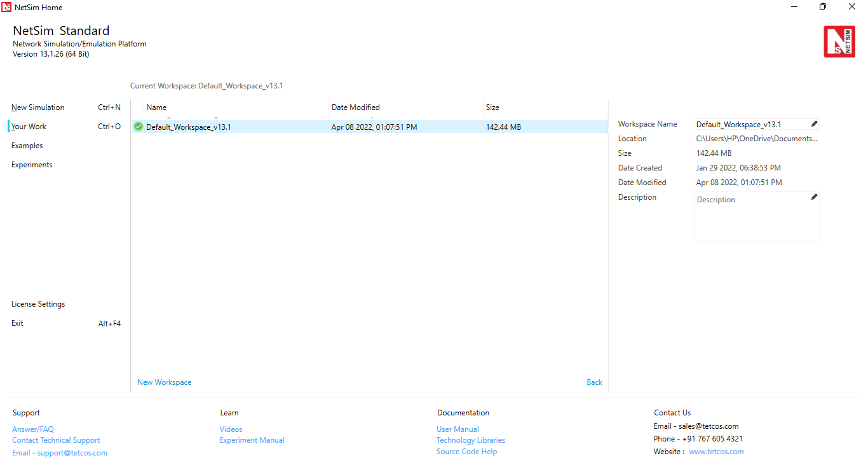Click the NetSim app icon in title bar
Viewport: 868px width, 458px height.
coord(6,7)
